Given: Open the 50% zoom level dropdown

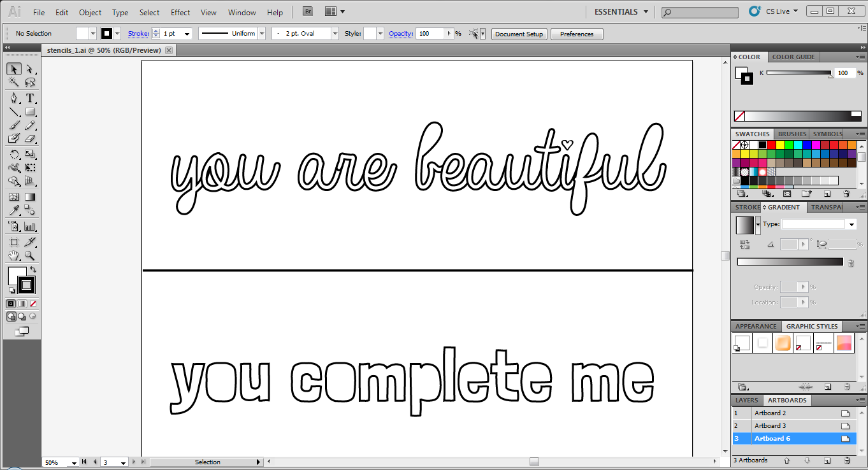Looking at the screenshot, I should point(75,463).
